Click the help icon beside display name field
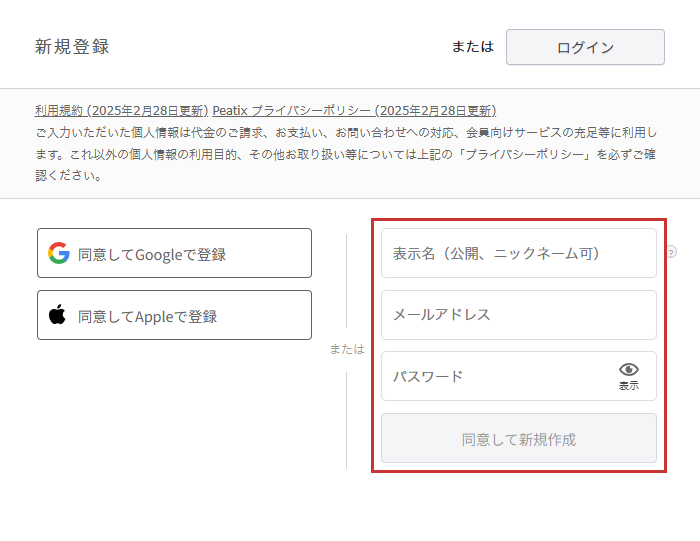 671,252
